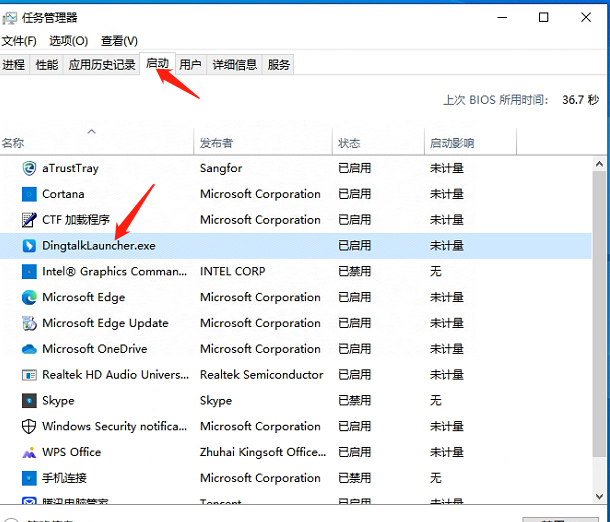Select Microsoft OneDrive entry name
The image size is (610, 522).
coord(95,349)
